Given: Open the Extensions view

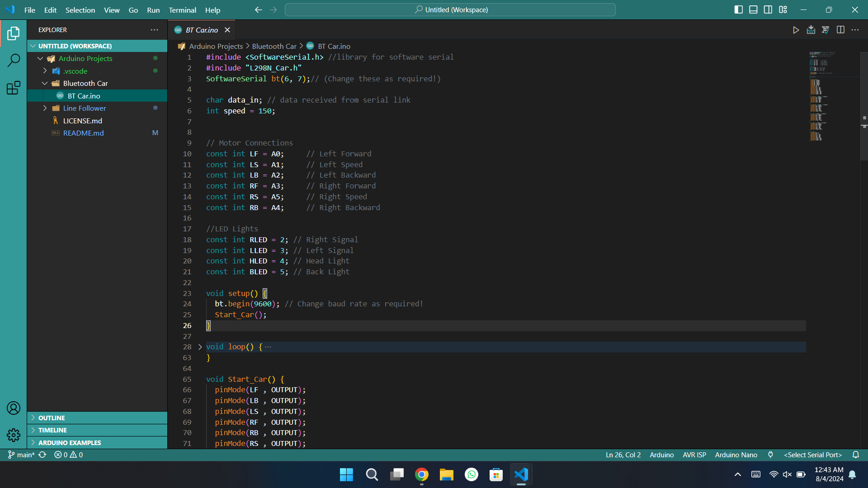Looking at the screenshot, I should pyautogui.click(x=14, y=88).
